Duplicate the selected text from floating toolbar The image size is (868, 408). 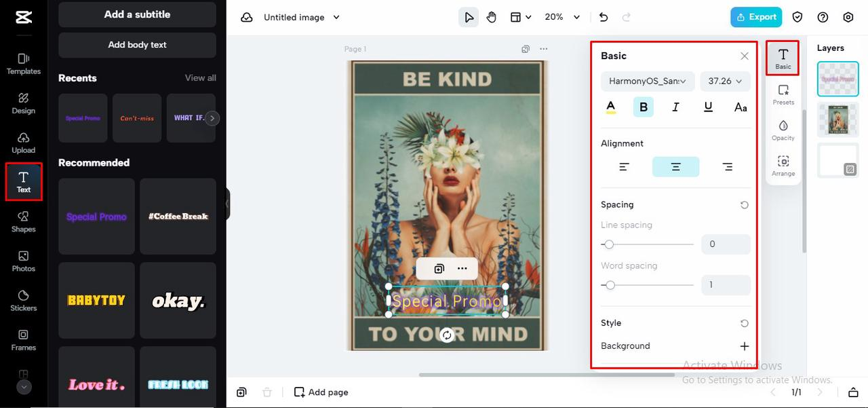click(x=439, y=269)
